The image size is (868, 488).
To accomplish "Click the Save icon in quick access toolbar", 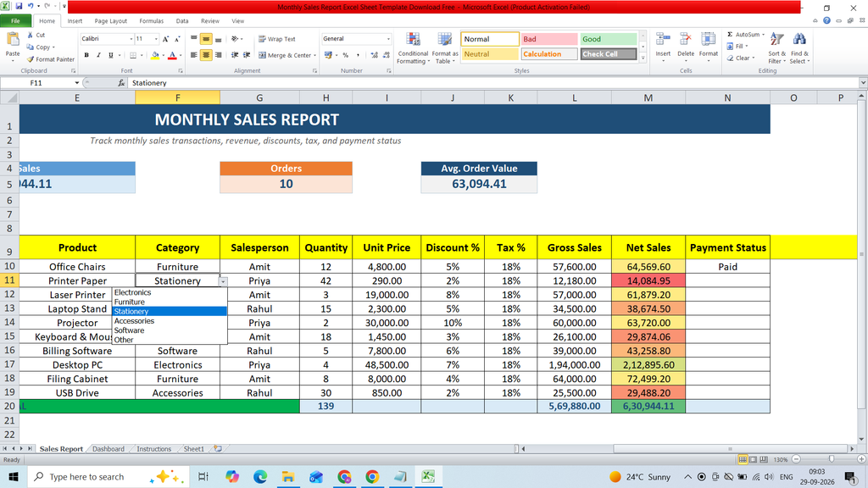I will coord(19,7).
